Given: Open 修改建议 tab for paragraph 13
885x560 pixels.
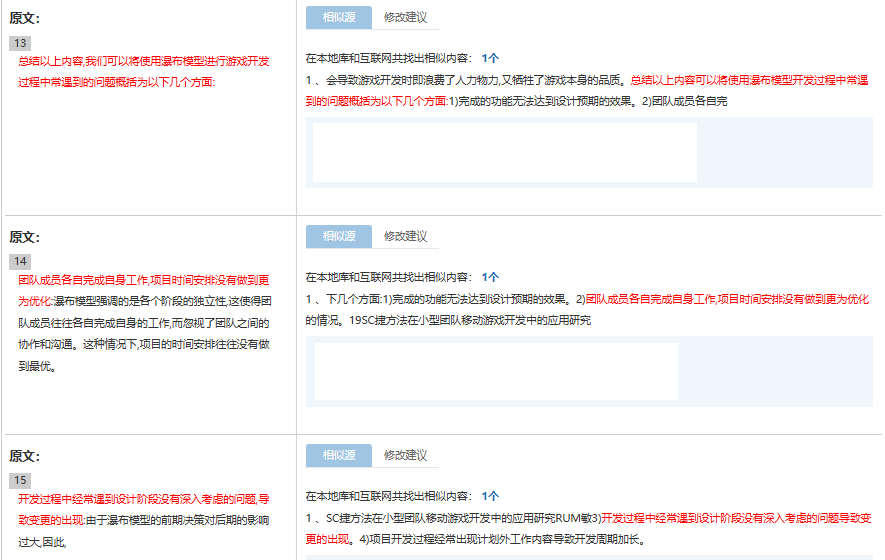Looking at the screenshot, I should click(405, 18).
